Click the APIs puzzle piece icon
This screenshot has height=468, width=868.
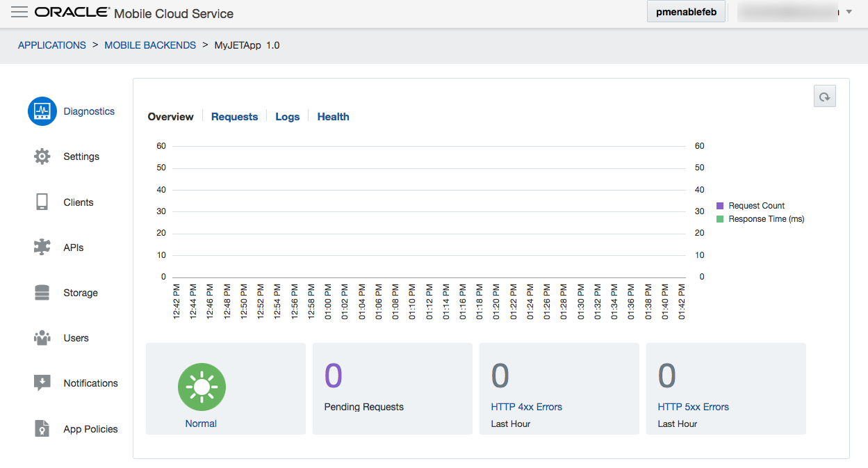pyautogui.click(x=42, y=247)
